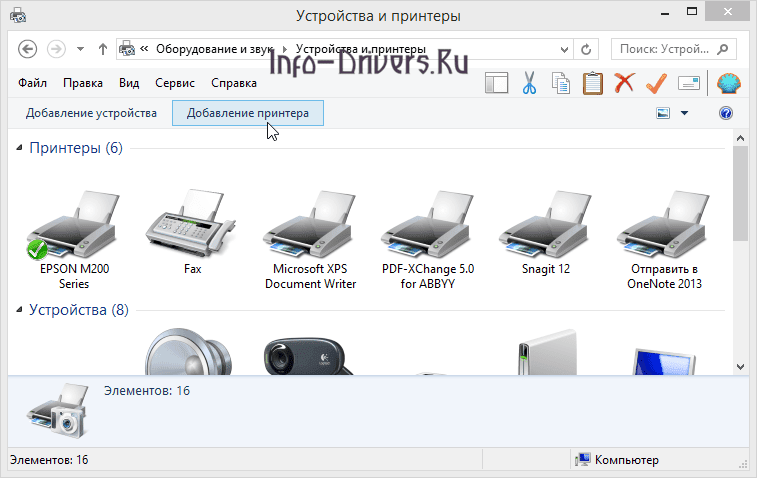The width and height of the screenshot is (757, 478).
Task: Go back with the back arrow
Action: coord(28,49)
